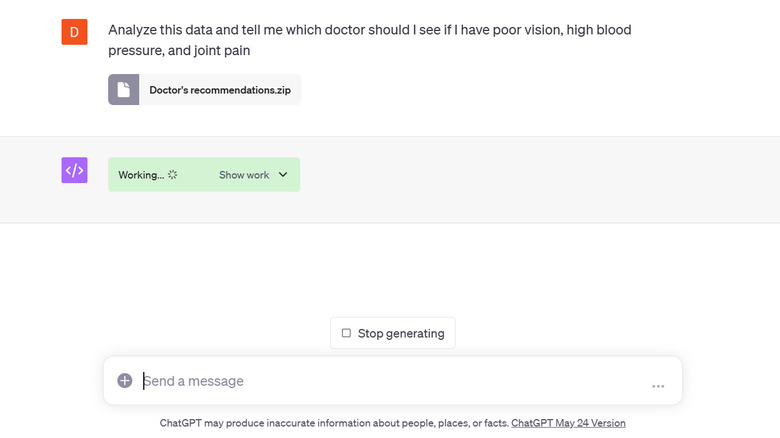Click the three dots in message box
The height and width of the screenshot is (438, 780).
pos(658,385)
